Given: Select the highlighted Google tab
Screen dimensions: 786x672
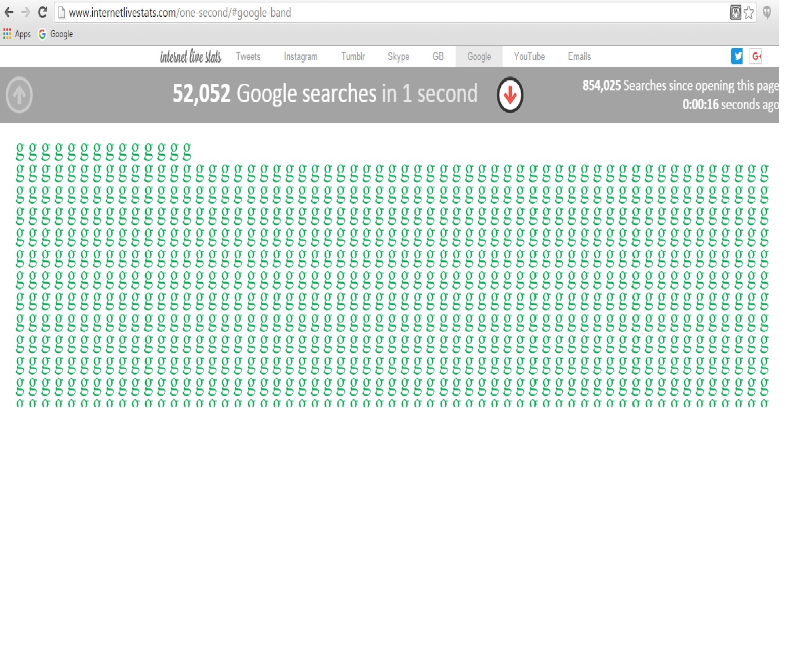Looking at the screenshot, I should (479, 57).
